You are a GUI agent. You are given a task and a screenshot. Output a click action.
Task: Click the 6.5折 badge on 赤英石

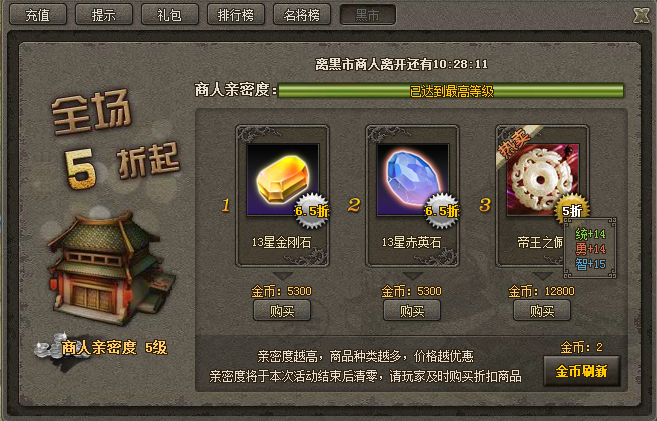point(442,211)
